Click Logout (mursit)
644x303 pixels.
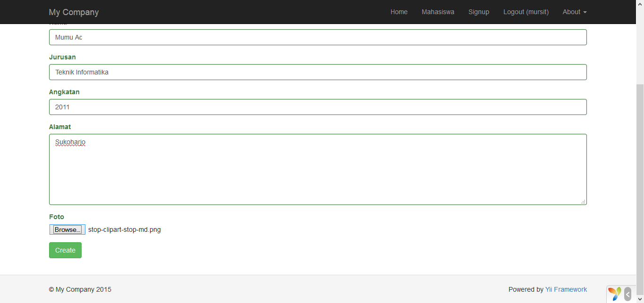526,12
